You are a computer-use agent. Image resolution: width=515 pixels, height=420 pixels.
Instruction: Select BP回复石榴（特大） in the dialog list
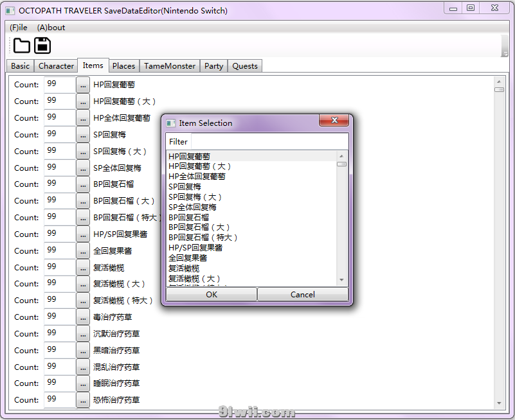coord(251,238)
